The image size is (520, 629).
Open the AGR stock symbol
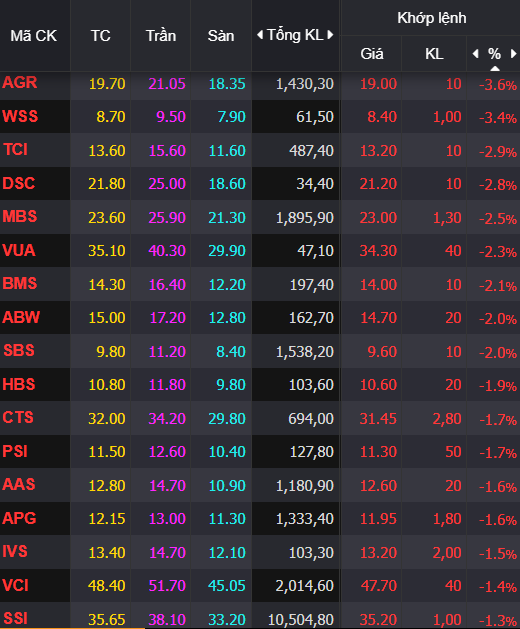click(x=20, y=83)
